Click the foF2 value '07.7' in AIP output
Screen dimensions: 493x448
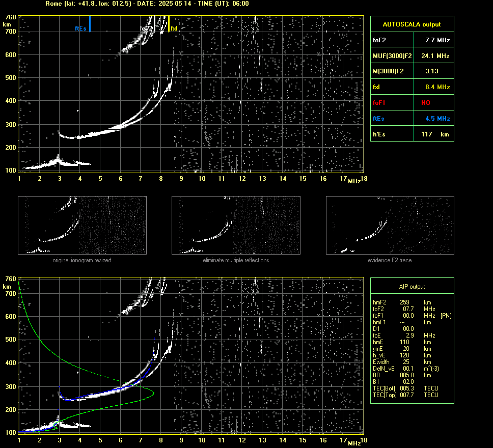click(408, 309)
